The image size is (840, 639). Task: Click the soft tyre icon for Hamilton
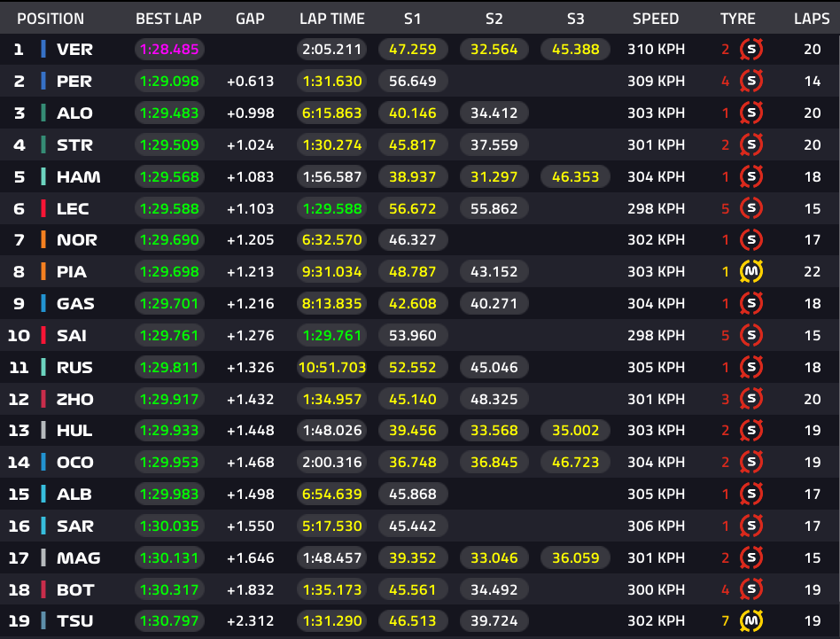pyautogui.click(x=751, y=176)
